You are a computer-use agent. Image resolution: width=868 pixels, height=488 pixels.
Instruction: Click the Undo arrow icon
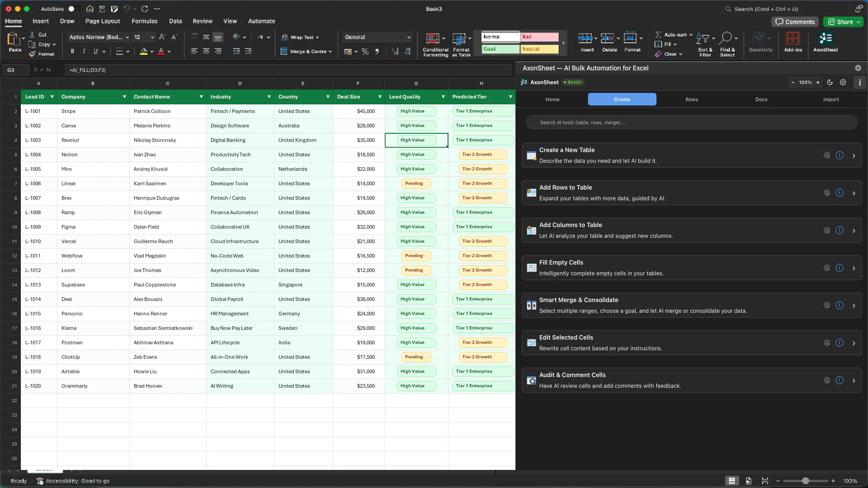click(127, 9)
